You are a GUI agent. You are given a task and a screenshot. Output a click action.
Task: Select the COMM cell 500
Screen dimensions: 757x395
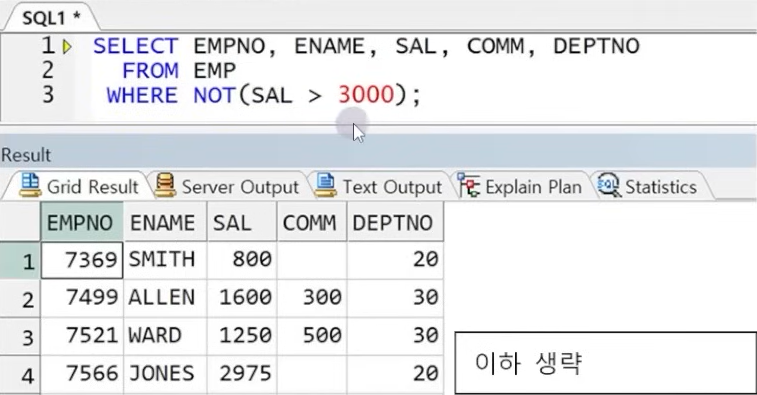pos(312,337)
